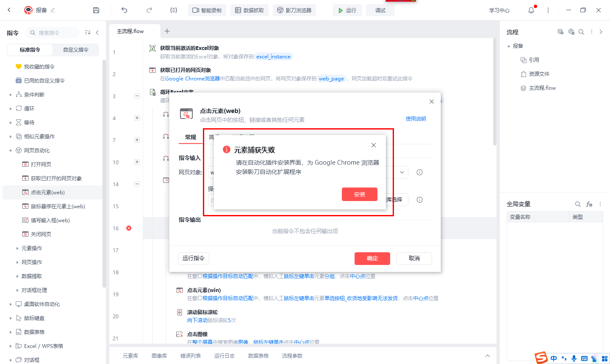Screen dimensions: 610x364
Task: Open the Sogou soft keyboard icon
Action: pos(584,358)
